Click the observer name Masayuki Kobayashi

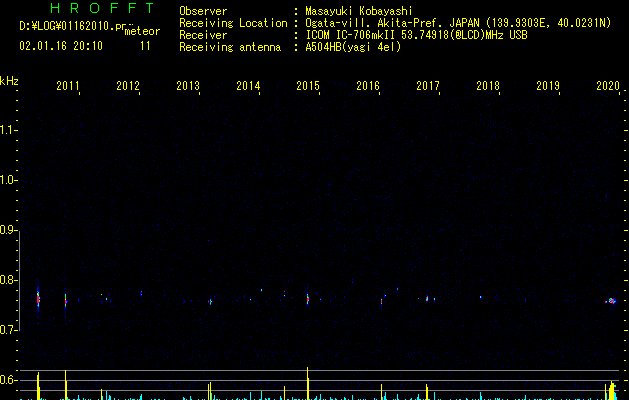coord(359,11)
